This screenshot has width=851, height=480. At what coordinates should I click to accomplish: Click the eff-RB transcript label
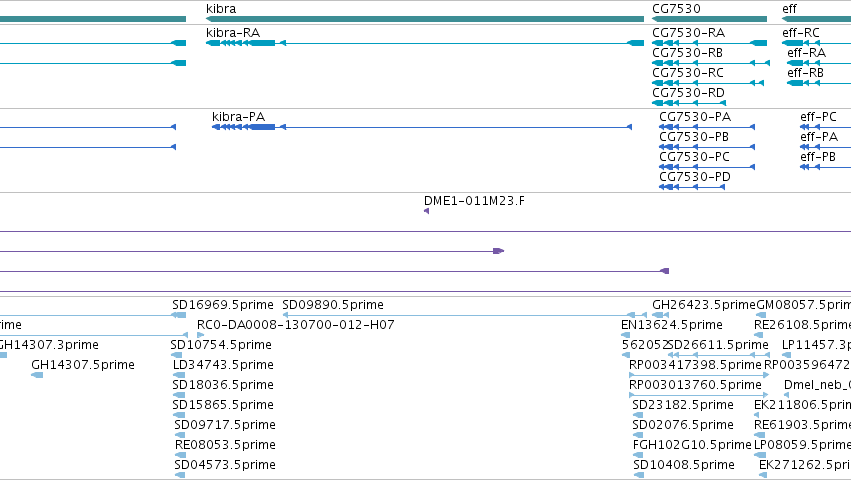point(805,73)
